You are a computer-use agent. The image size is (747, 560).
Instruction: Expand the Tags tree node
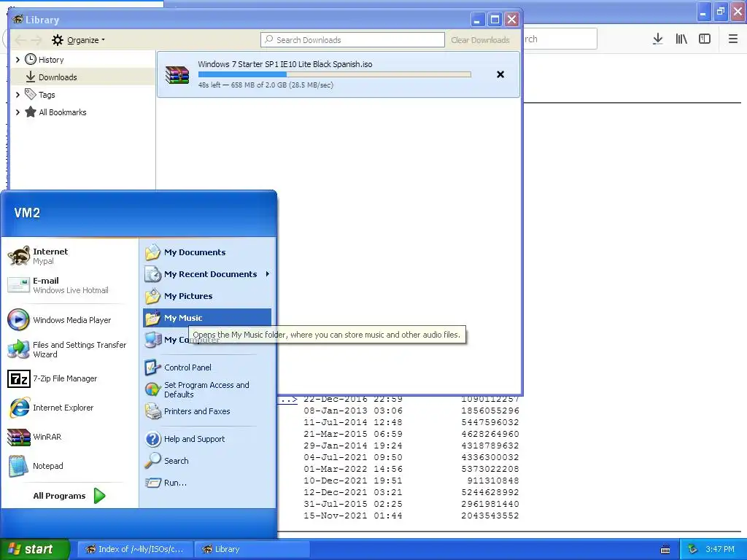point(18,95)
